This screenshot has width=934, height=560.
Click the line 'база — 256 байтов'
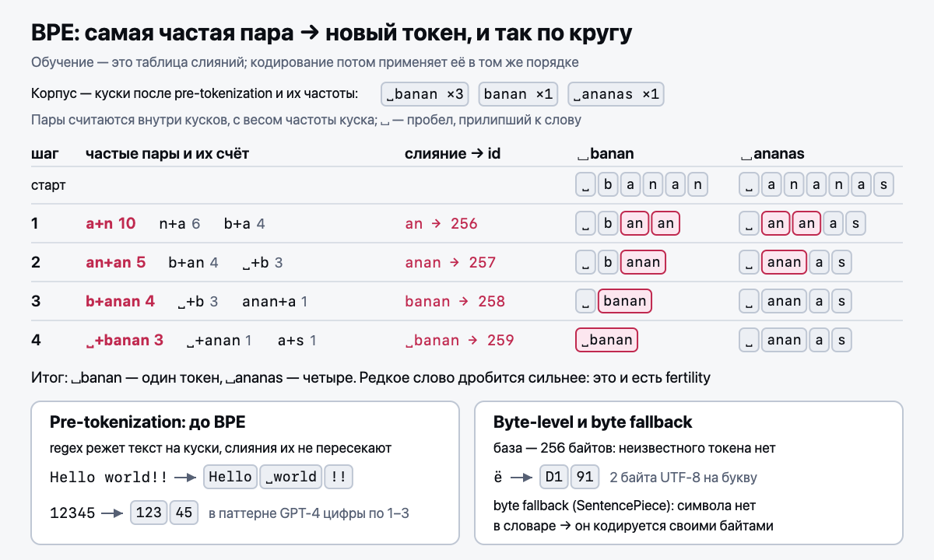coord(634,449)
